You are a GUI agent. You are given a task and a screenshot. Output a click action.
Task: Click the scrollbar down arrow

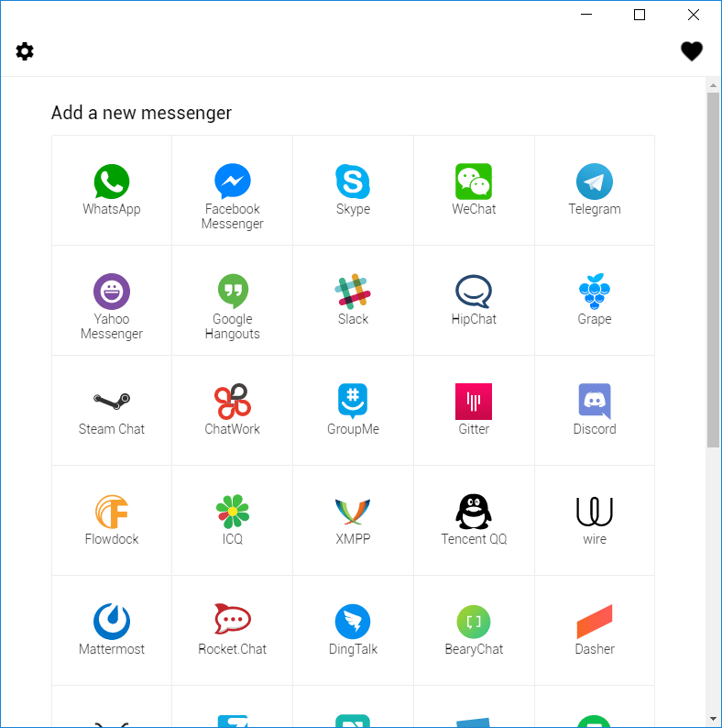coord(713,719)
